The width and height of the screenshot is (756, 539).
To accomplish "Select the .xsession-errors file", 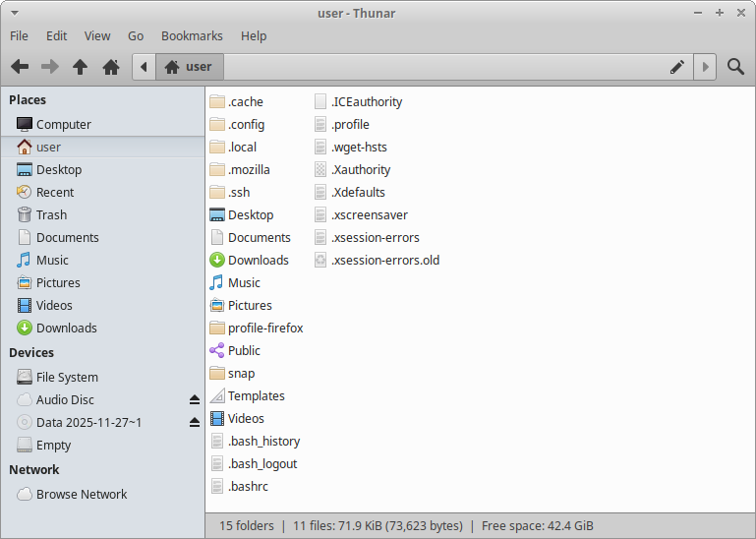I will click(367, 237).
